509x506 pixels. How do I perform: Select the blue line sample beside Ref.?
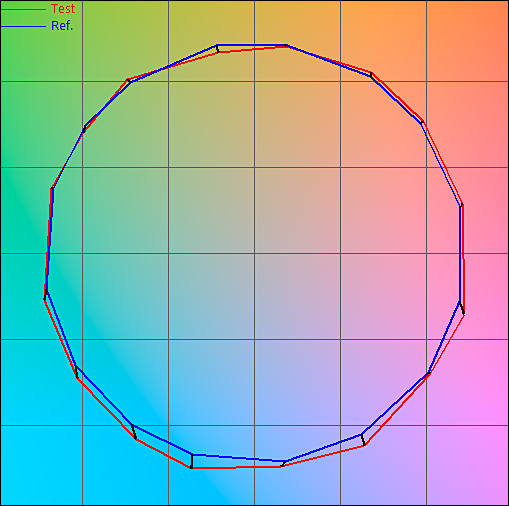(23, 26)
